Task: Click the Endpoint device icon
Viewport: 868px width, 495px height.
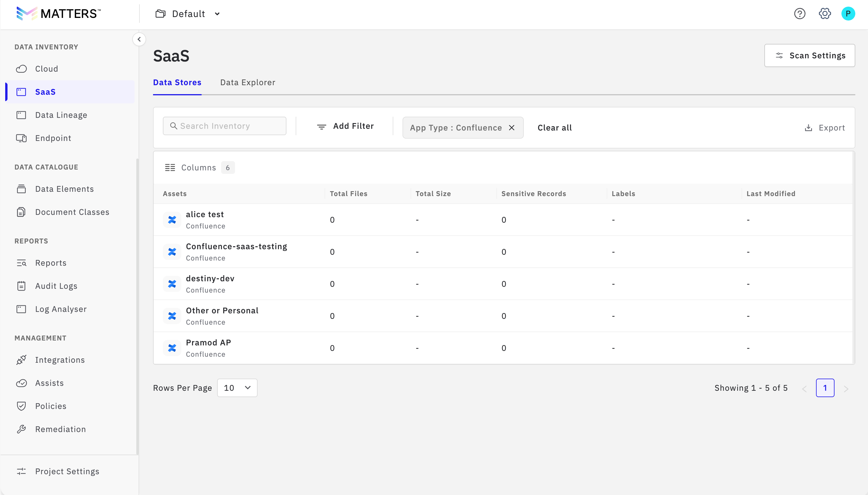Action: [21, 138]
